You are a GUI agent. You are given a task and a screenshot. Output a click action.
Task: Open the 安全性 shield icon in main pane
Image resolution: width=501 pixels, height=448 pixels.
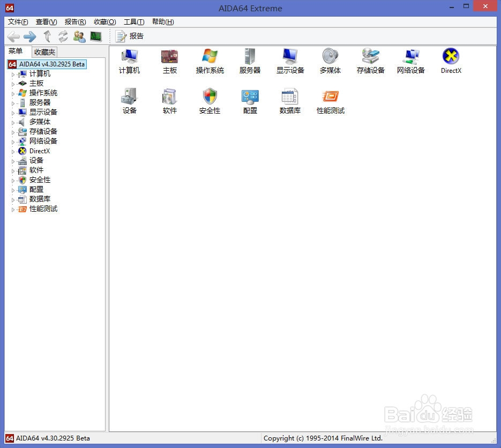[x=210, y=102]
